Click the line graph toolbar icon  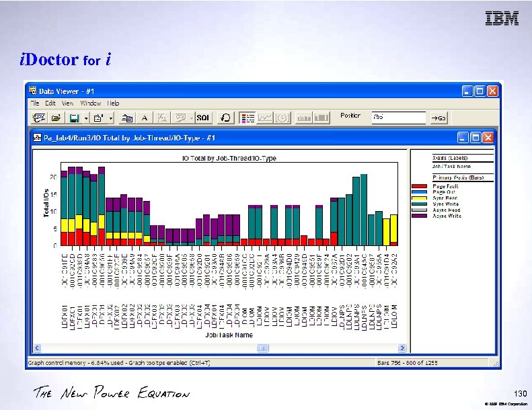[265, 118]
